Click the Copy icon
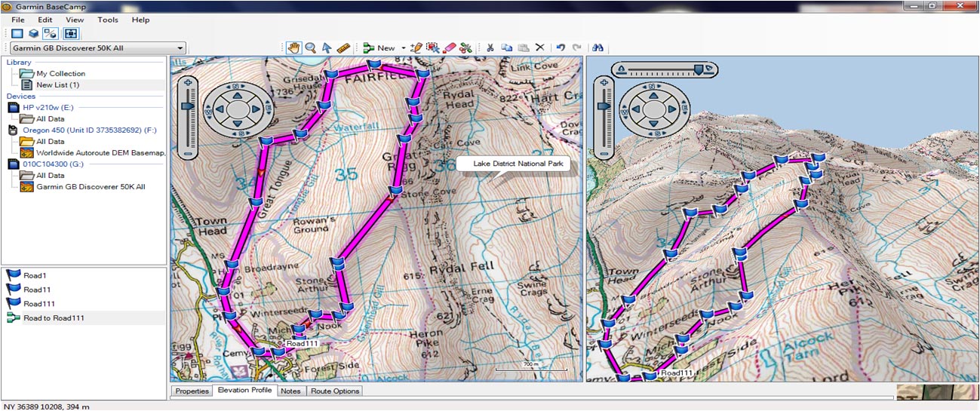This screenshot has height=411, width=980. [507, 48]
